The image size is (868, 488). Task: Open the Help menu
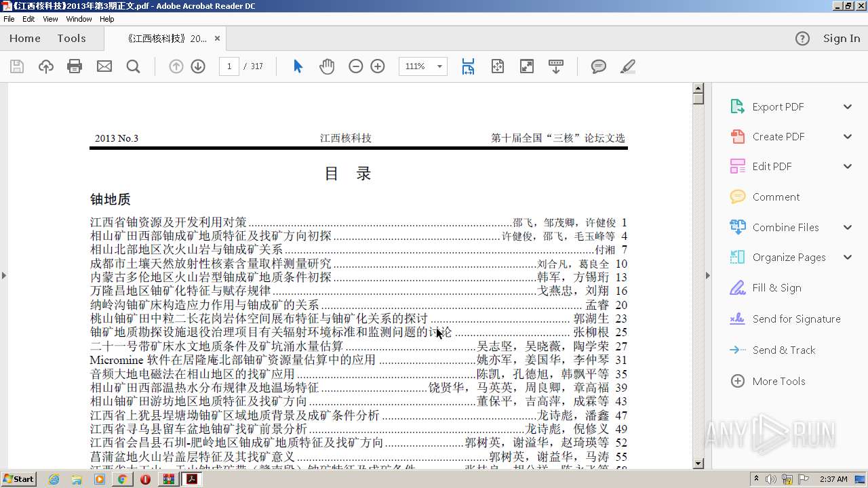coord(107,19)
